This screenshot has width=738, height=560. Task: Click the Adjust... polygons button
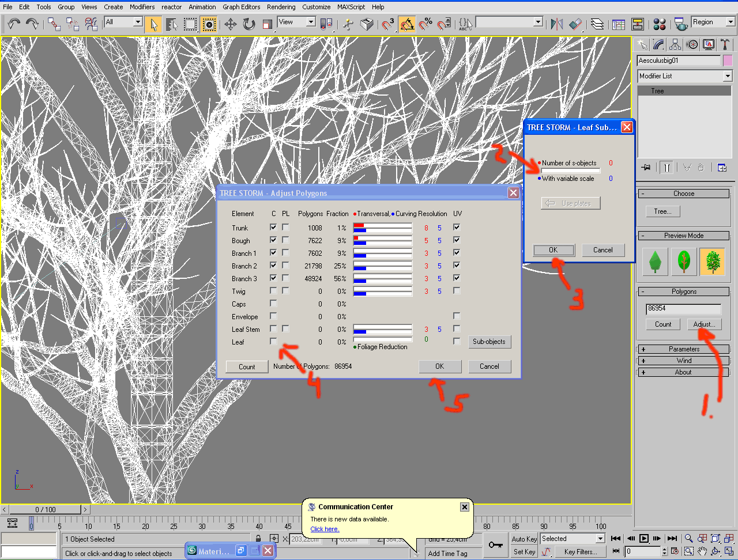tap(704, 324)
